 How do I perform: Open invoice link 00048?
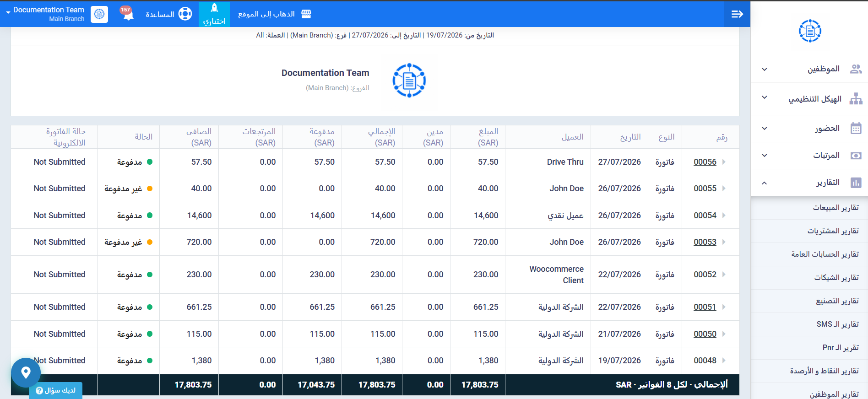(x=705, y=361)
